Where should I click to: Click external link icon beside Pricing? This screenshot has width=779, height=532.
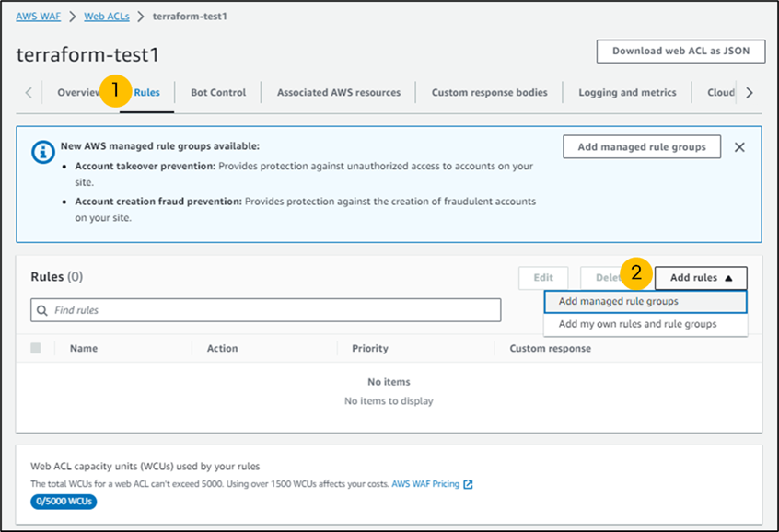[468, 484]
